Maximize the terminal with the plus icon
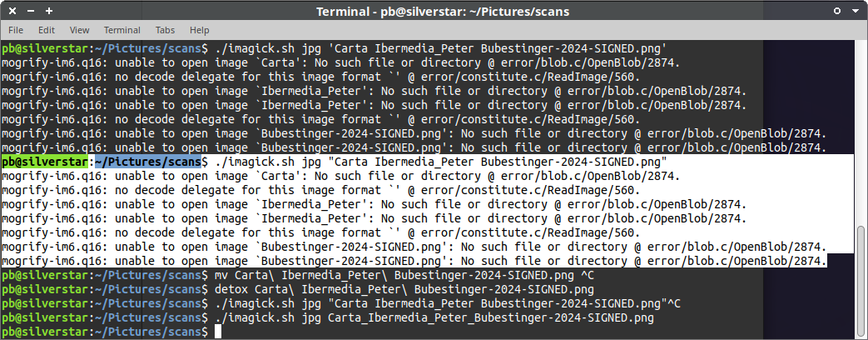Screen dimensions: 868x340 pyautogui.click(x=50, y=12)
